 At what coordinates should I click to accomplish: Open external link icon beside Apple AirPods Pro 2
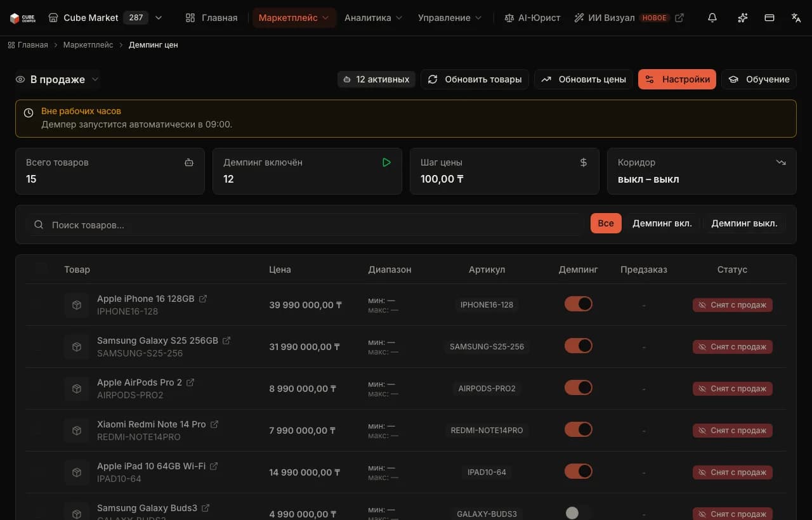point(190,382)
